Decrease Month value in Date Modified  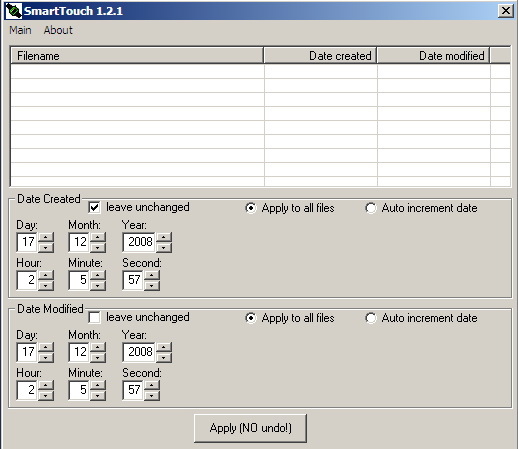(98, 357)
